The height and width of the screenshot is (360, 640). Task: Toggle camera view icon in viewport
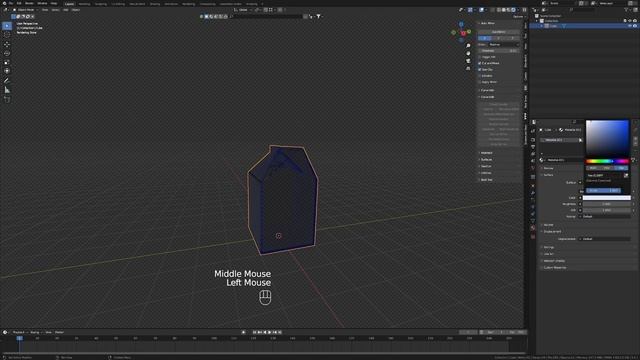(468, 61)
